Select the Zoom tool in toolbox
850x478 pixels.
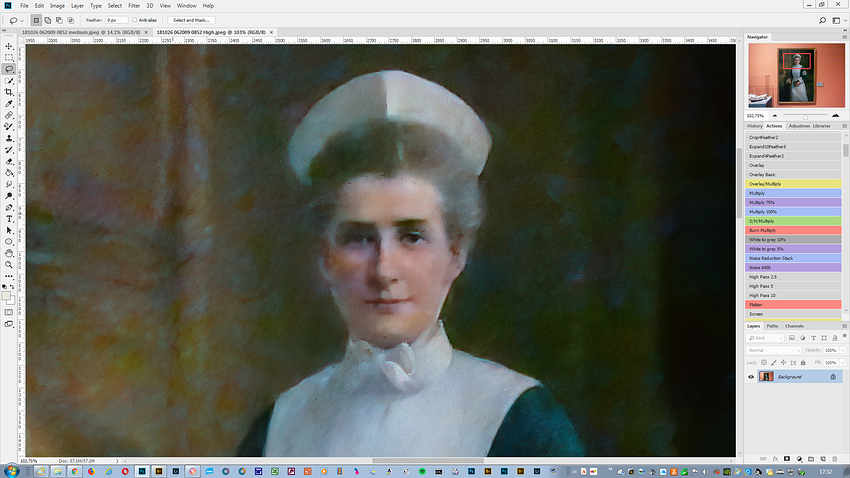pyautogui.click(x=9, y=265)
